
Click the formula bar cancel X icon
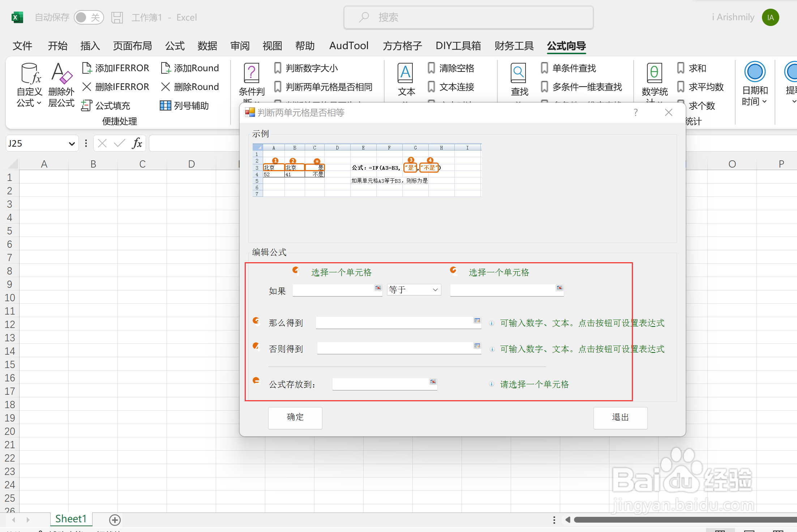(x=102, y=143)
